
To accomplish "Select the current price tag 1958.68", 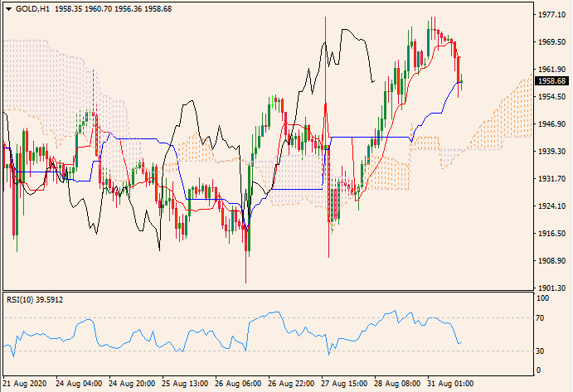I will tap(551, 81).
